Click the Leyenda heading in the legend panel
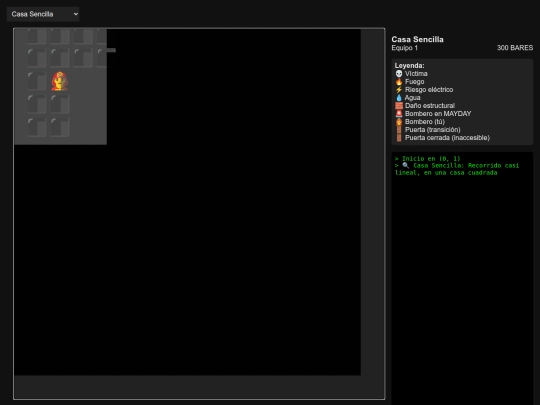 click(409, 65)
